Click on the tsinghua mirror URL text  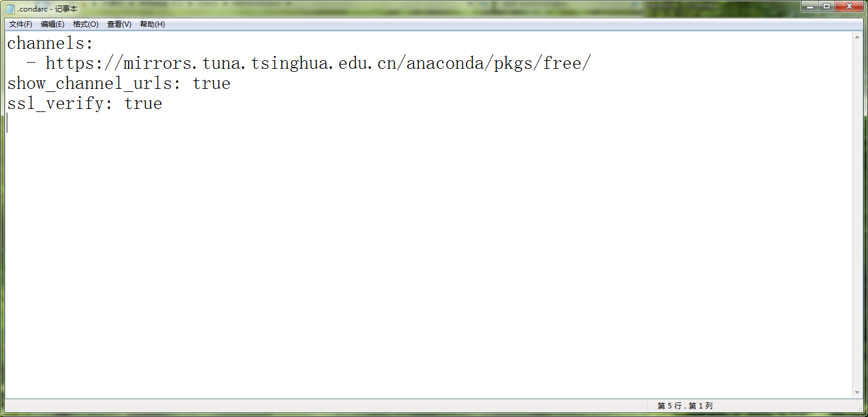tap(318, 63)
